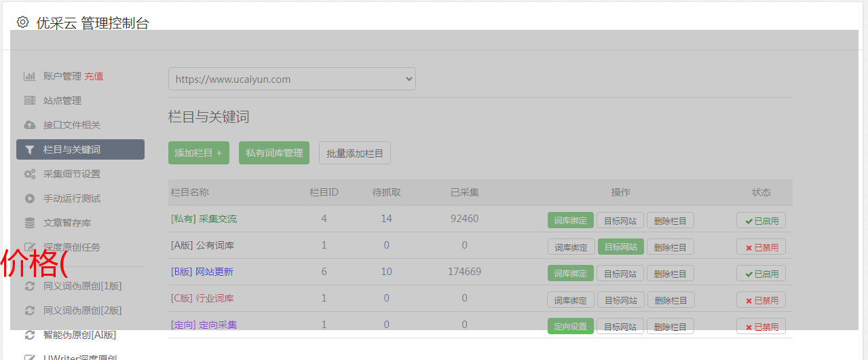Click 删除栏目 in the 行业词库 row

[x=670, y=300]
